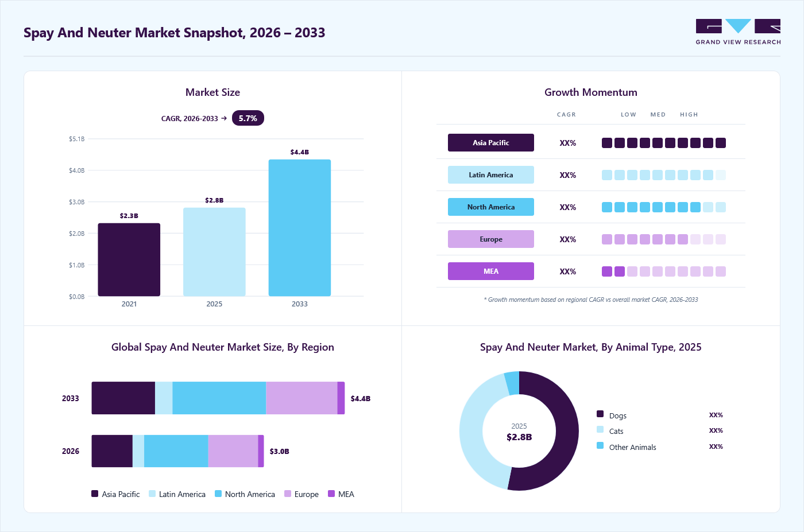This screenshot has height=532, width=804.
Task: Click the Asia Pacific segment of 2026 regional bar
Action: point(112,451)
